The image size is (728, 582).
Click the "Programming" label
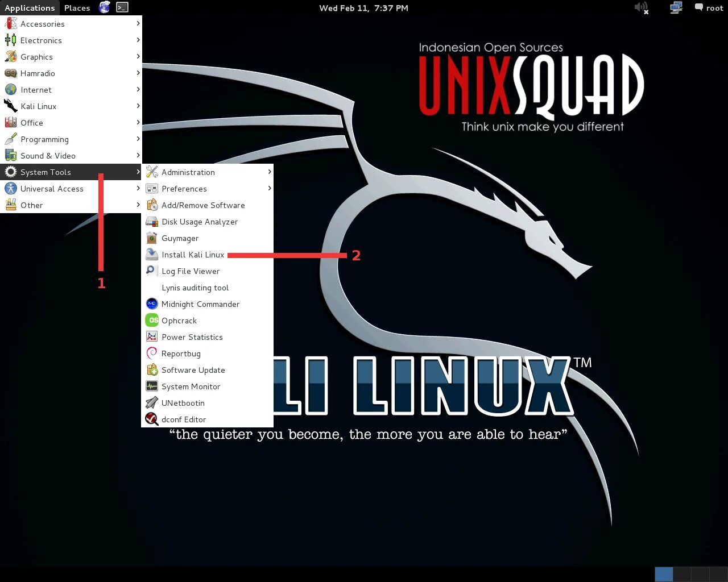coord(44,140)
